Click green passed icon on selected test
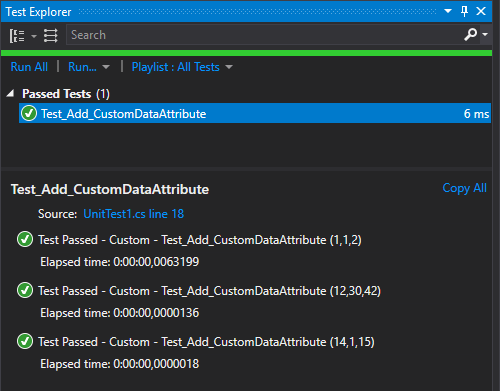 pyautogui.click(x=29, y=113)
